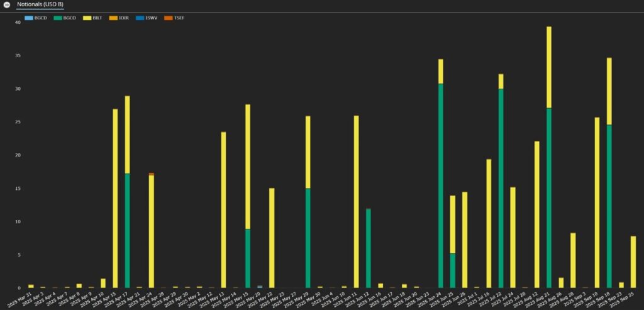644x310 pixels.
Task: Hide the green BGCO legend series
Action: (x=66, y=18)
